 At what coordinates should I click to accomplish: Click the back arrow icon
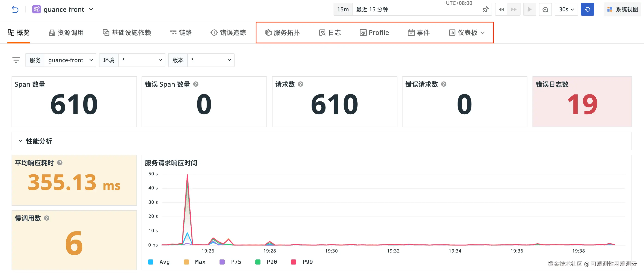click(x=15, y=9)
